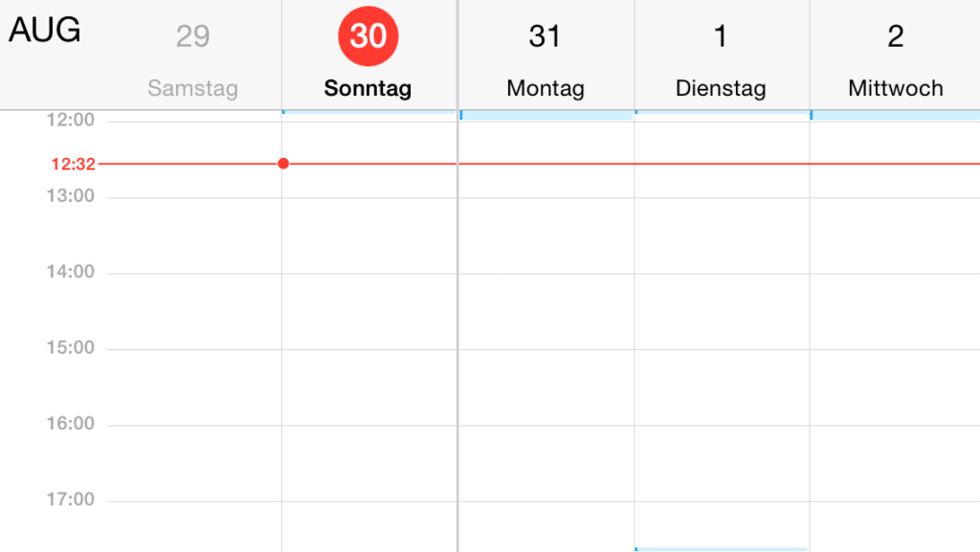
Task: Open the blue event atop Dienstag's column
Action: [722, 112]
